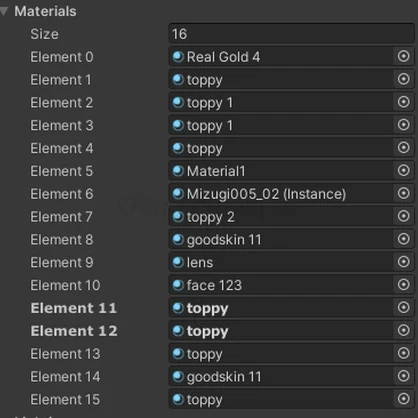Image resolution: width=418 pixels, height=418 pixels.
Task: Click the Element 2 toppy 1 field
Action: pos(281,102)
